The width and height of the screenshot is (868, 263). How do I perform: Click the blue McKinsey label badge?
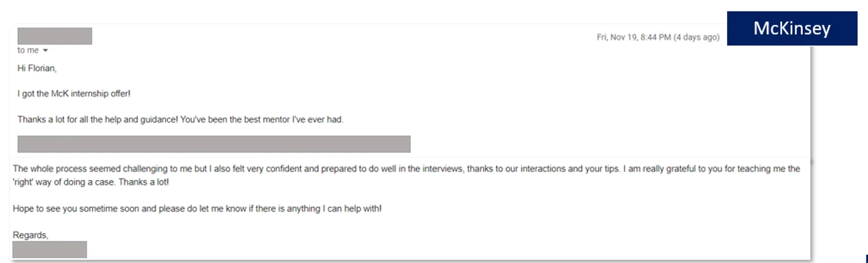point(792,28)
